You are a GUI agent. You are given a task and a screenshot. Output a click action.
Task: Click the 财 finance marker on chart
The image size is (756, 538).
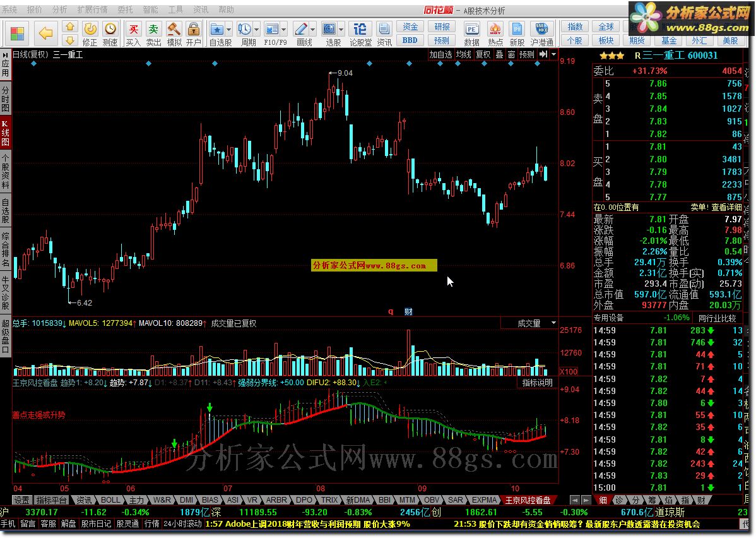point(408,312)
